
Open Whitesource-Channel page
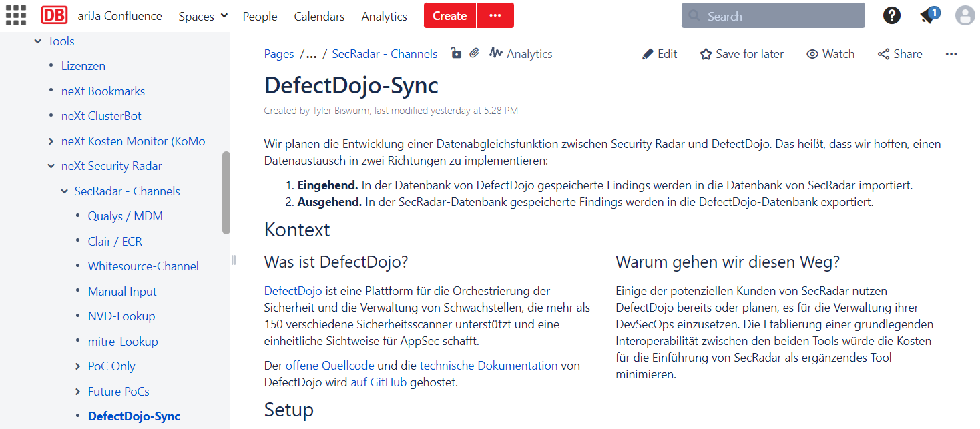144,266
